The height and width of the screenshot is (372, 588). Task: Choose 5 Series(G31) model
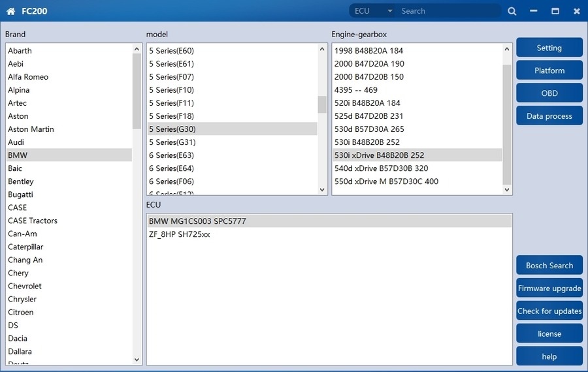(172, 142)
